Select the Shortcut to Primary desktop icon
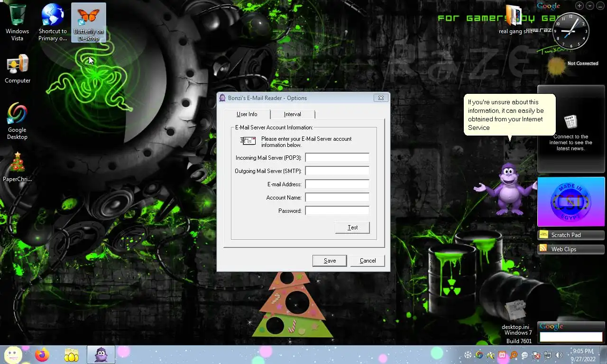607x364 pixels. click(53, 22)
